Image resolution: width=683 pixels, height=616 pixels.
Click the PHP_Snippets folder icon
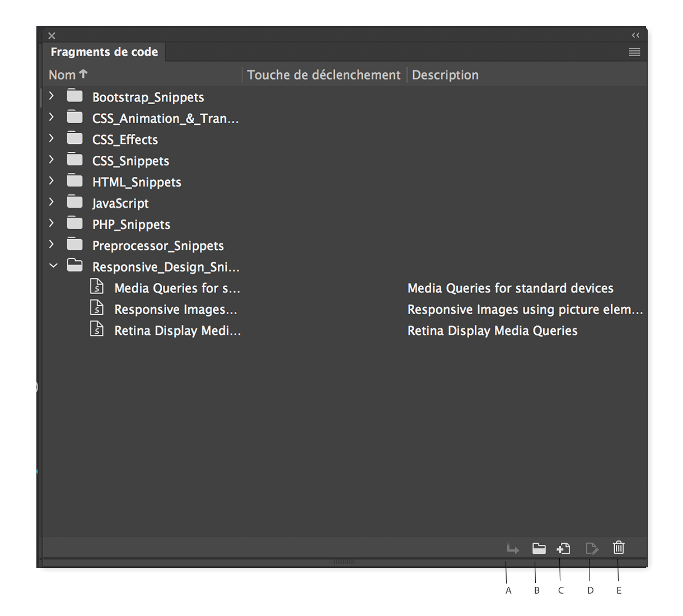pyautogui.click(x=74, y=223)
